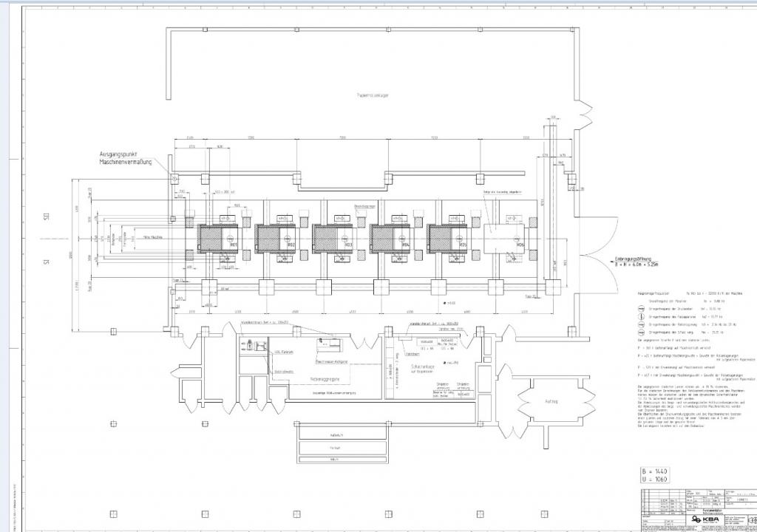Click the Rollenlagerung symbol in the frequency legend

640,324
